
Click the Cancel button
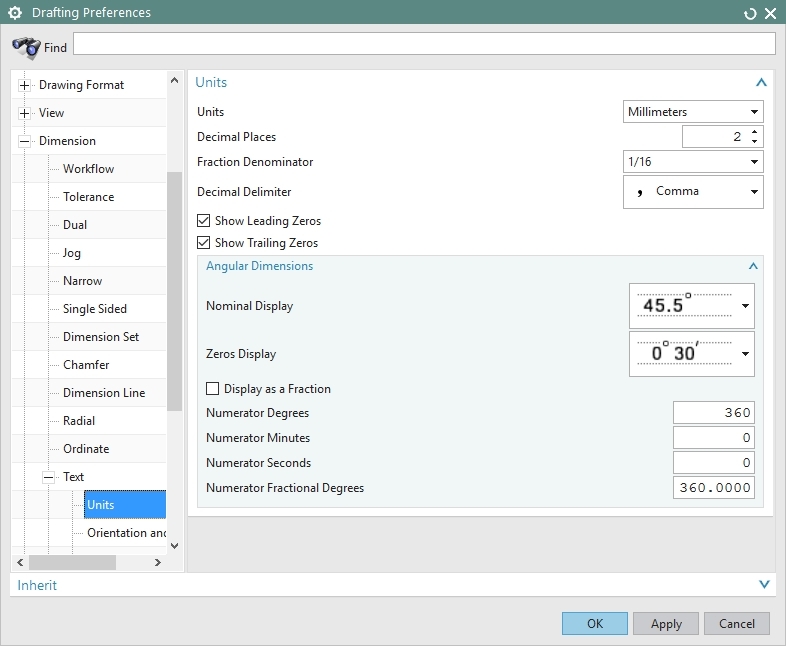tap(736, 623)
